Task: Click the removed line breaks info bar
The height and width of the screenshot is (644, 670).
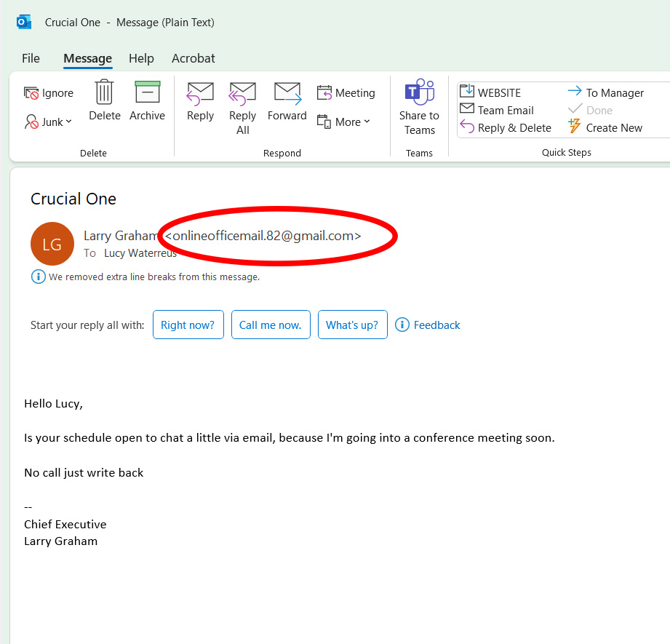Action: (x=145, y=277)
